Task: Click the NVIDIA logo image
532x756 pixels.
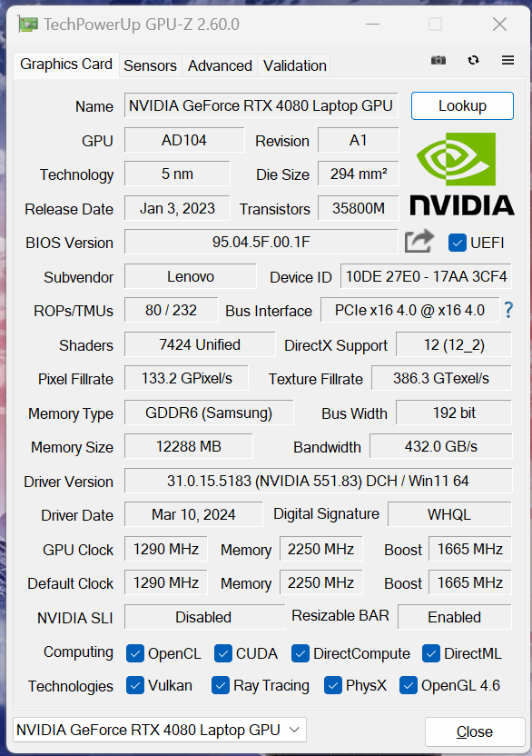Action: 462,174
